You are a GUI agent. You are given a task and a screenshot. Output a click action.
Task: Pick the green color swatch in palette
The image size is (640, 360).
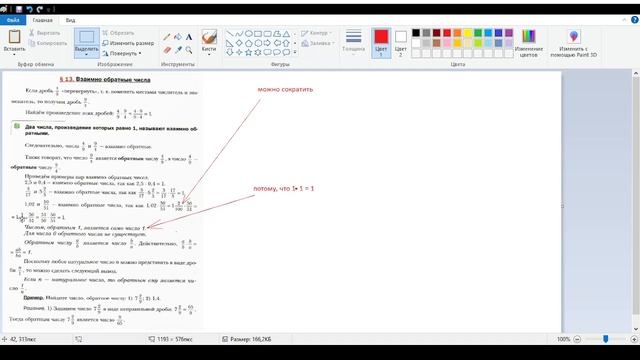tap(478, 33)
